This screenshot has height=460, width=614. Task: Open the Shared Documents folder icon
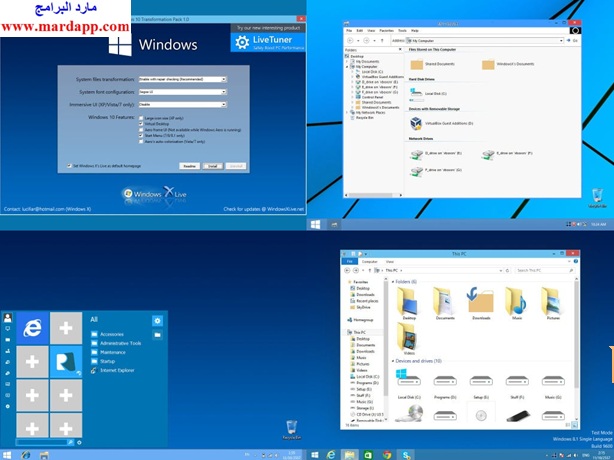417,64
